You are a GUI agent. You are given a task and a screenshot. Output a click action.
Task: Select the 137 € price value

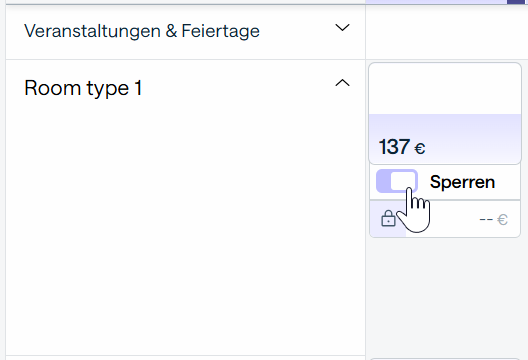[402, 147]
